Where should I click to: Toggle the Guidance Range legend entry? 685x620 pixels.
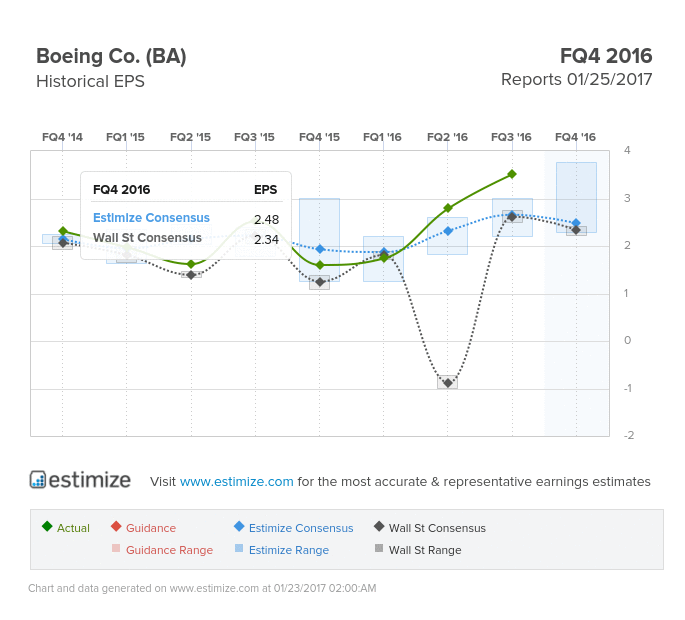163,550
